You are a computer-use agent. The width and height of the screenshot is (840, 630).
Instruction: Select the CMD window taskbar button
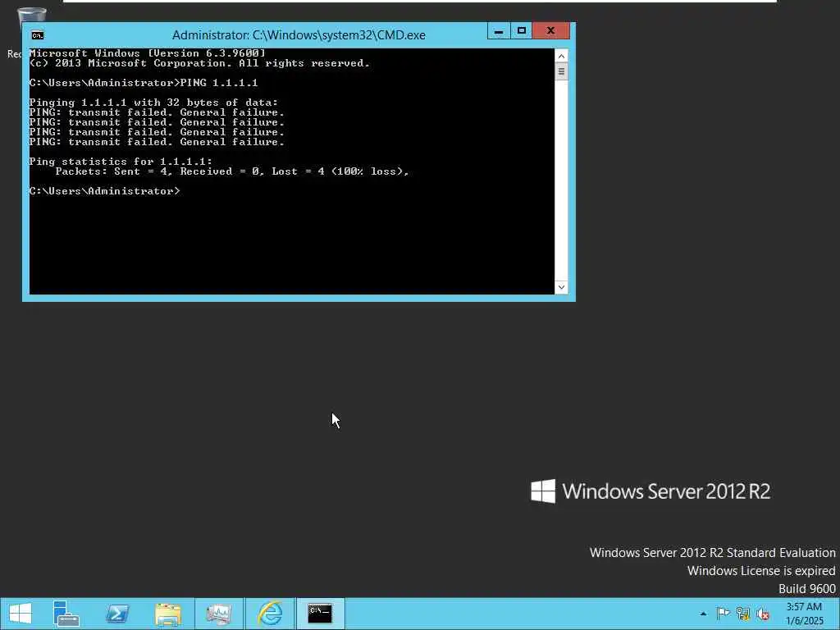pos(320,614)
